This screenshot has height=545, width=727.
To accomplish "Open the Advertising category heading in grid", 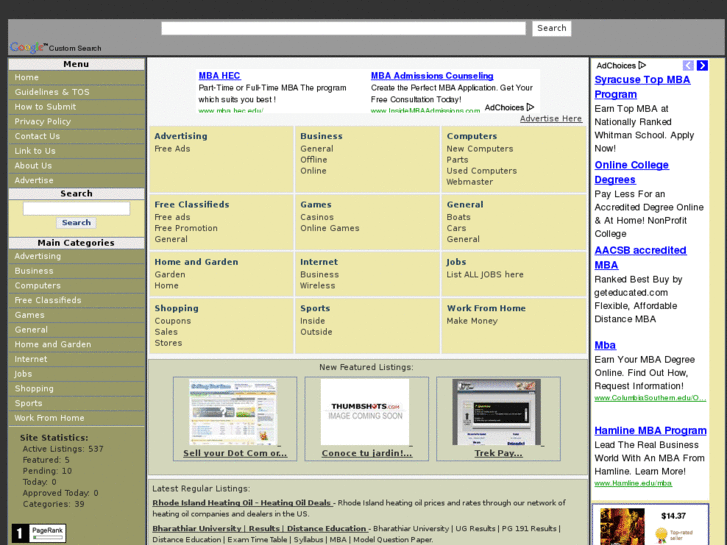I will pyautogui.click(x=181, y=136).
